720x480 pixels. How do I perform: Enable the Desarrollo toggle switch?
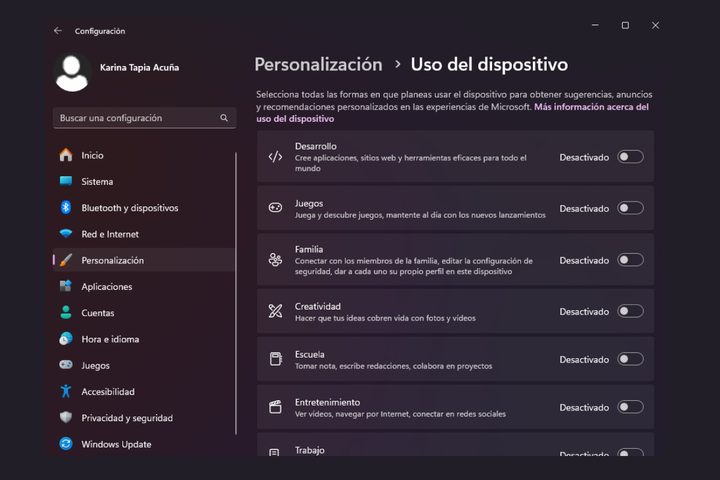tap(630, 157)
